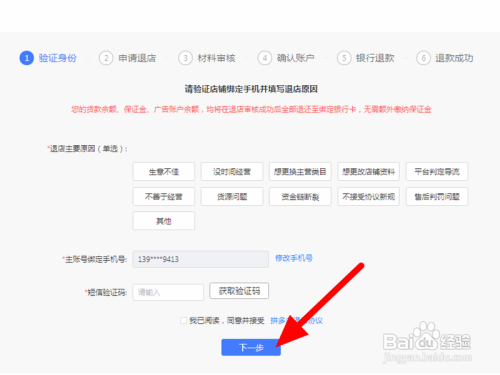500x375 pixels.
Task: Click step 1 验证身份
Action: click(48, 58)
